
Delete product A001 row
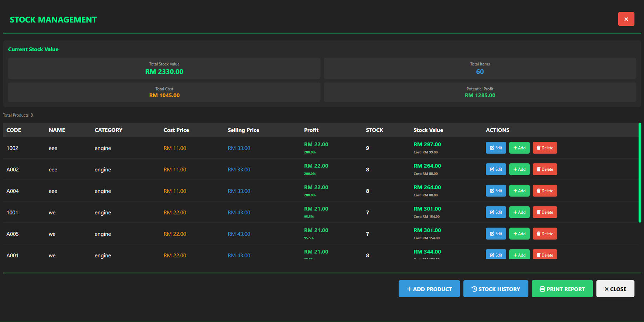545,254
